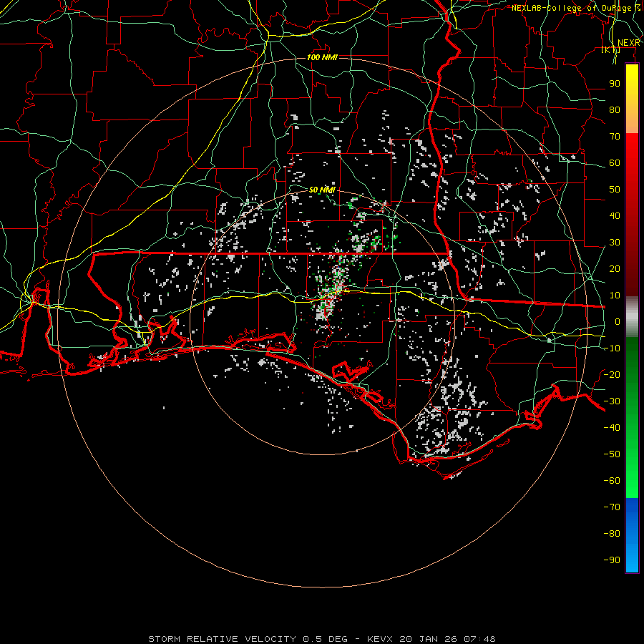Pick the light blue bottom segment of color bar
Screen dimensions: 644x644
pyautogui.click(x=632, y=559)
